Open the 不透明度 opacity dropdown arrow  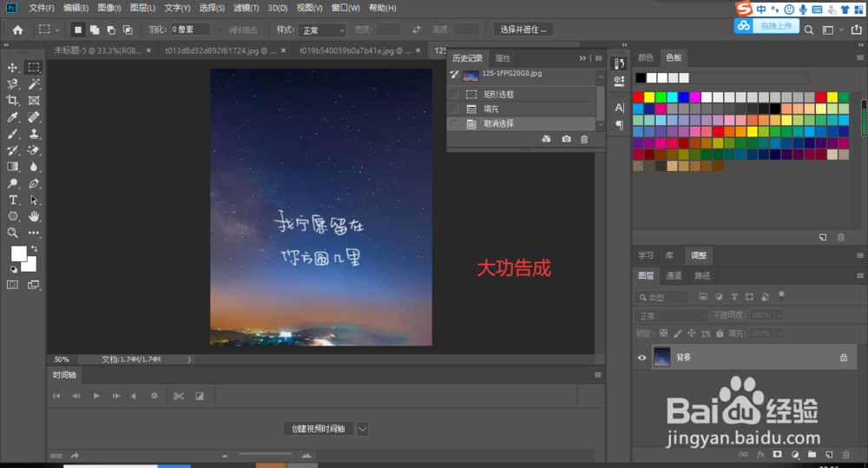pyautogui.click(x=779, y=315)
